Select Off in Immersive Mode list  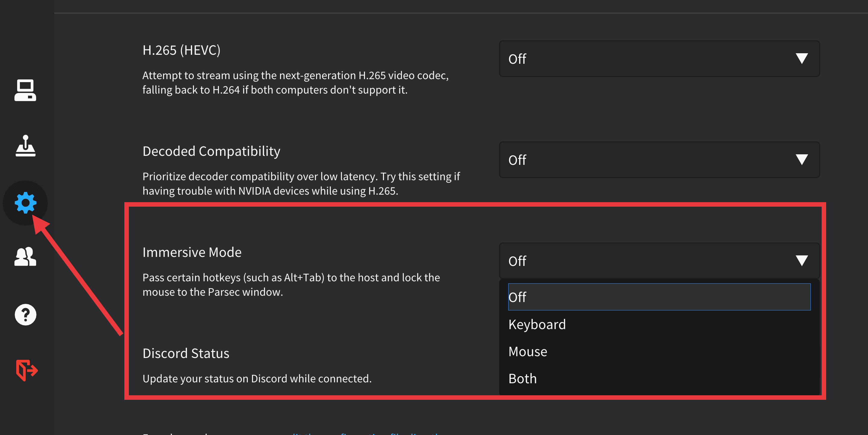pos(659,297)
